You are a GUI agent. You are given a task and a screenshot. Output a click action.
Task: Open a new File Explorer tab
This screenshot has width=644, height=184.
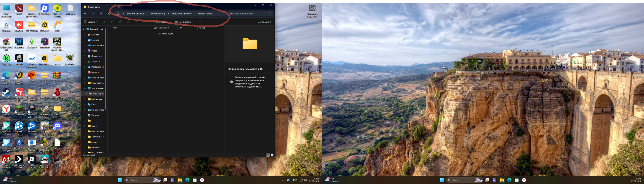(x=126, y=7)
